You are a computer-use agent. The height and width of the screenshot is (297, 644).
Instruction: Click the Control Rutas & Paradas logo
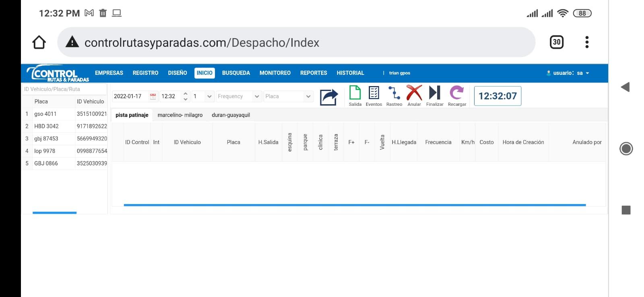[57, 73]
